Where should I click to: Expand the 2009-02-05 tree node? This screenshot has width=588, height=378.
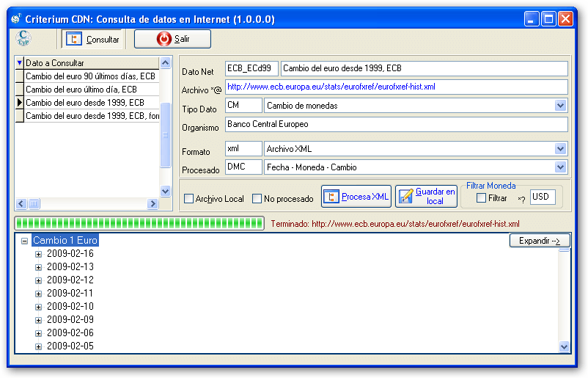(38, 346)
